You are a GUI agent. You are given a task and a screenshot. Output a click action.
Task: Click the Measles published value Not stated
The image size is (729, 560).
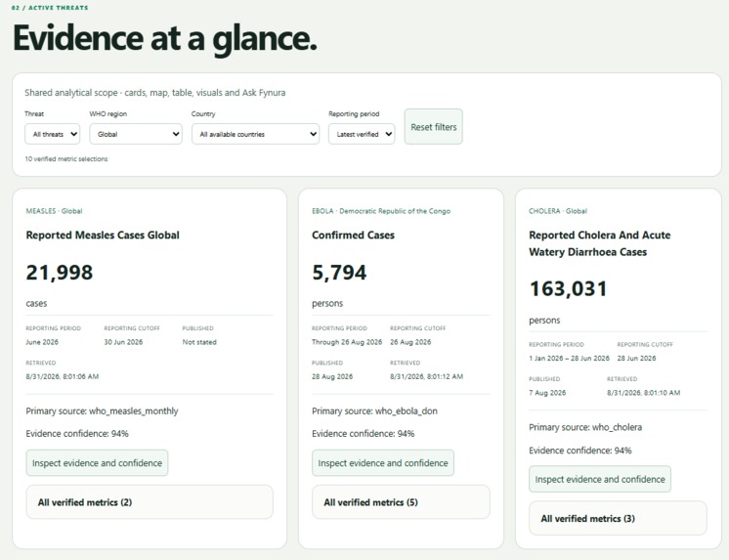pyautogui.click(x=199, y=342)
